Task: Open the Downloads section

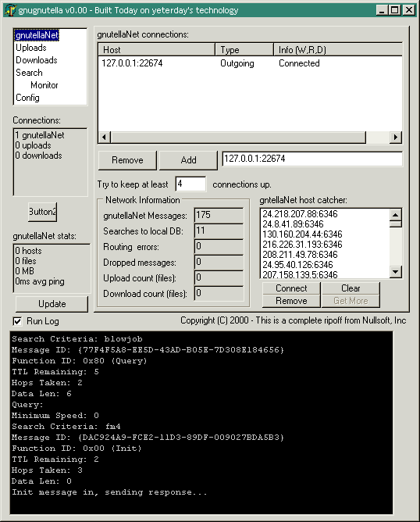Action: pyautogui.click(x=37, y=60)
